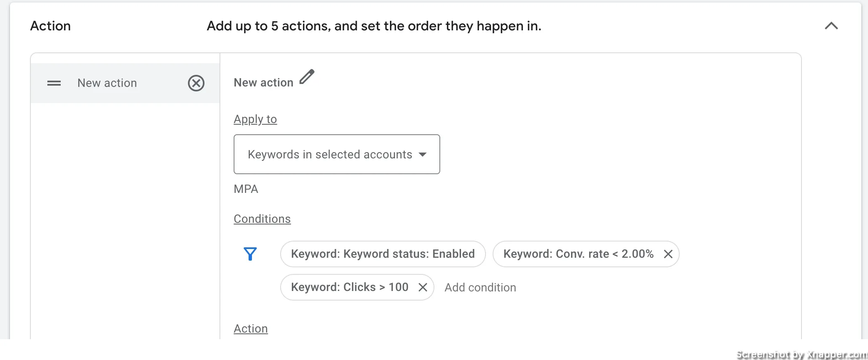Click Add condition
Screen dimensions: 868x360
(x=480, y=287)
